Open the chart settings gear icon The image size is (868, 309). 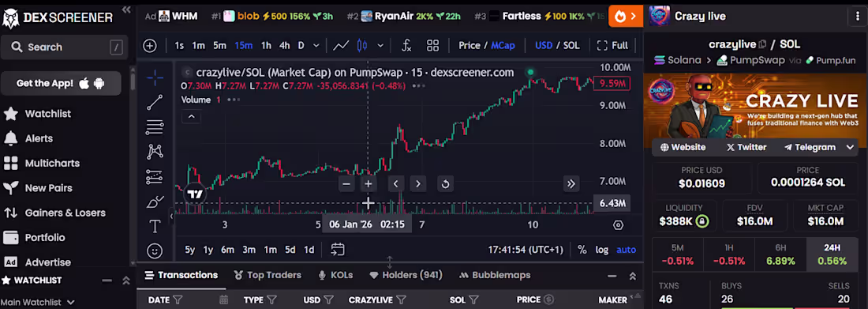(x=619, y=225)
